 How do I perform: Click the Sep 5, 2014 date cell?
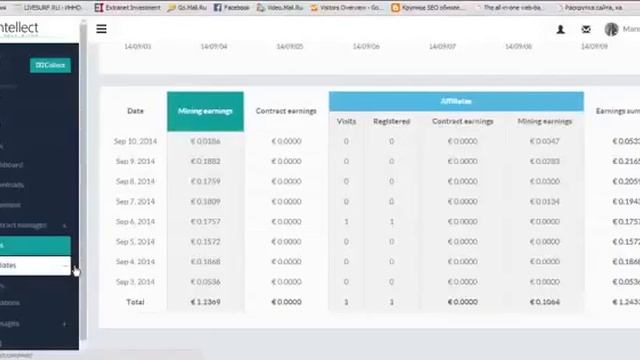click(135, 242)
